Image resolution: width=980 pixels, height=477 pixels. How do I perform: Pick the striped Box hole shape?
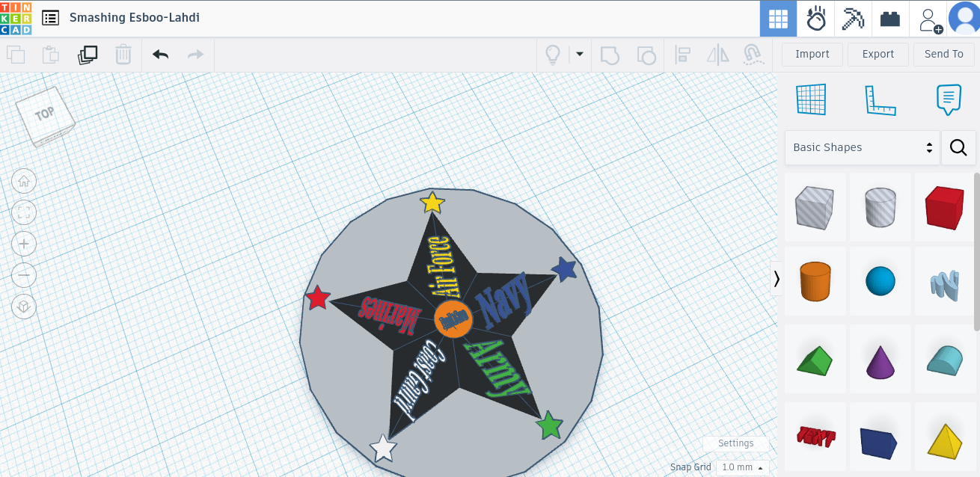[x=815, y=208]
